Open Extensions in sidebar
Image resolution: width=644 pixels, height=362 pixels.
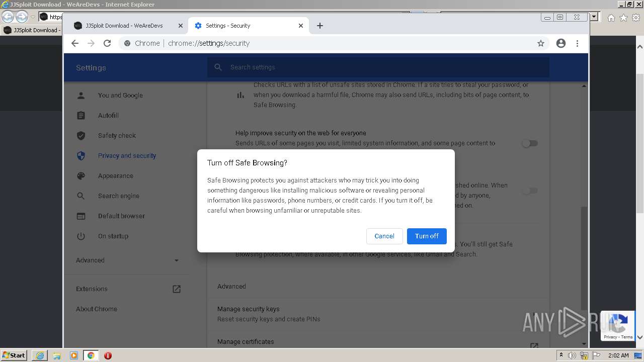pos(92,289)
